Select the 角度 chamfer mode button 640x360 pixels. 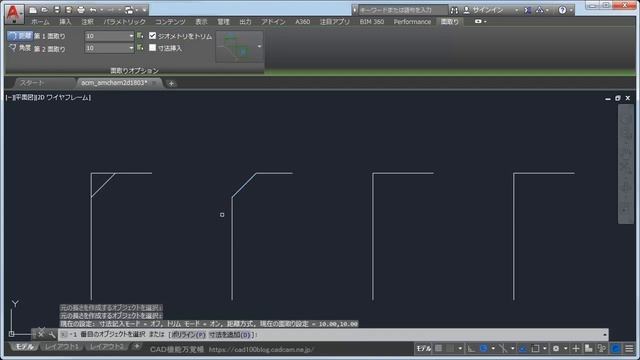pyautogui.click(x=20, y=48)
